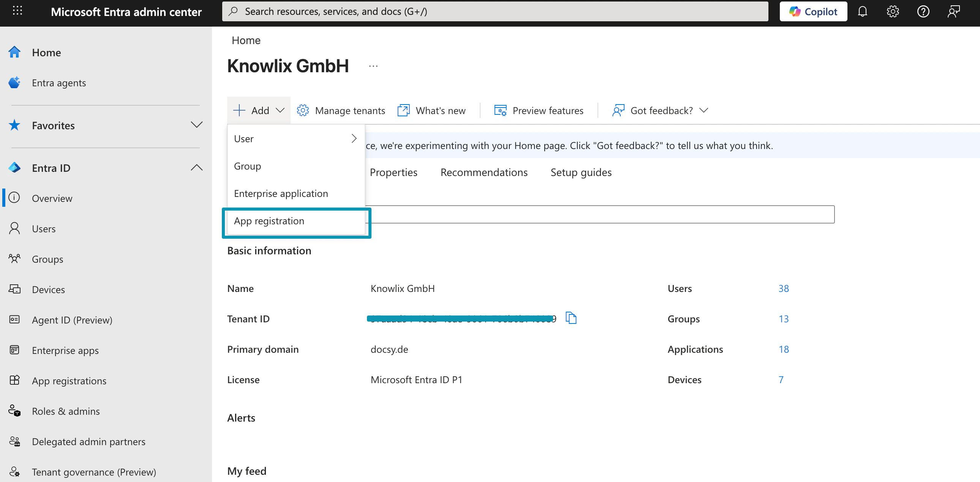
Task: Expand the User submenu arrow
Action: pos(354,138)
